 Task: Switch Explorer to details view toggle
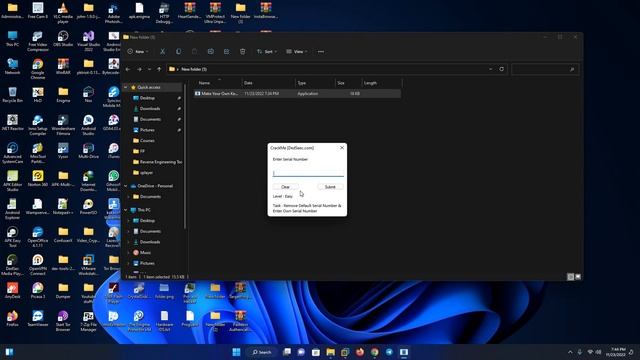point(571,277)
